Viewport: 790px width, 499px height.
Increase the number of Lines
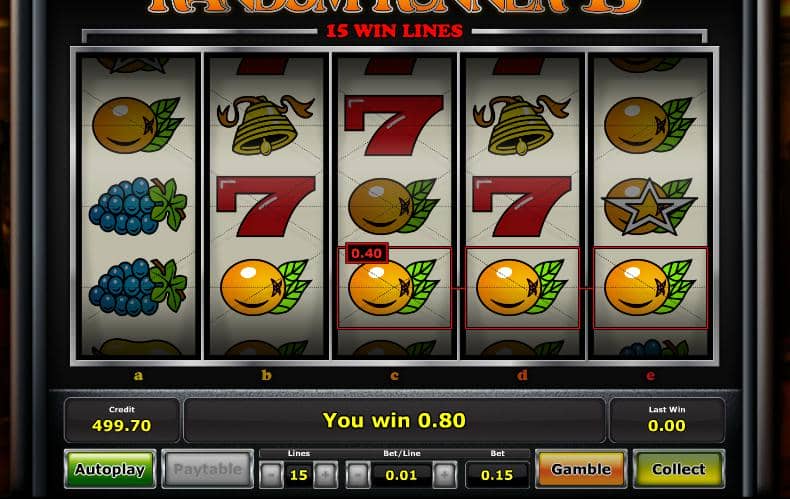coord(325,475)
